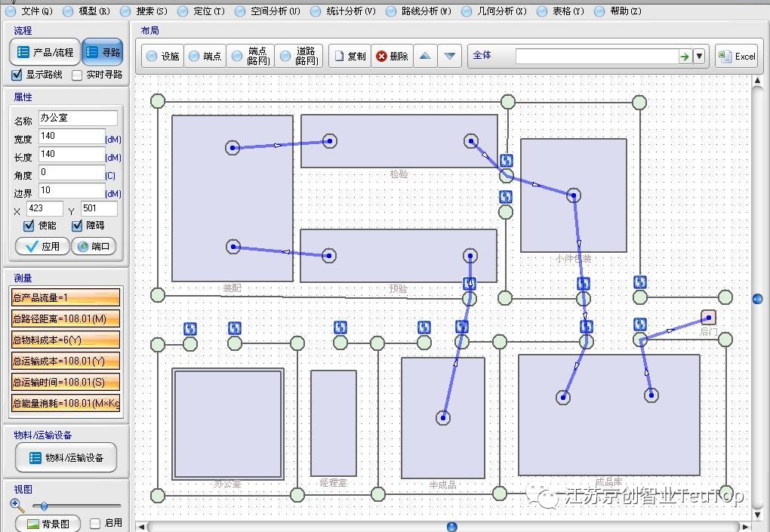The width and height of the screenshot is (770, 532).
Task: Click the blue up-triangle button in the toolbar
Action: [x=426, y=55]
